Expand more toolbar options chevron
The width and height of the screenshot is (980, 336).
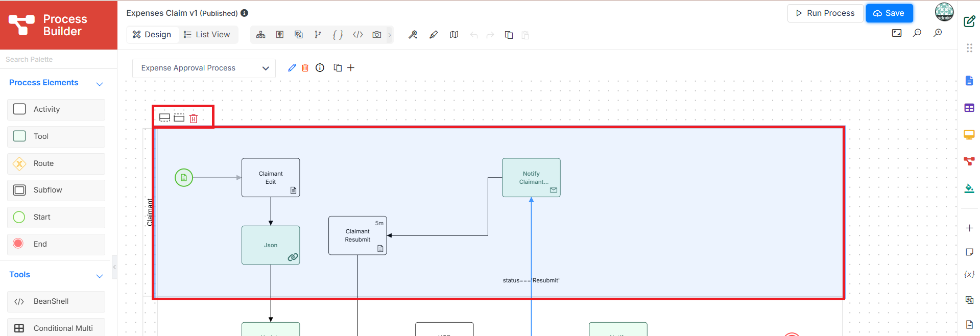tap(390, 35)
